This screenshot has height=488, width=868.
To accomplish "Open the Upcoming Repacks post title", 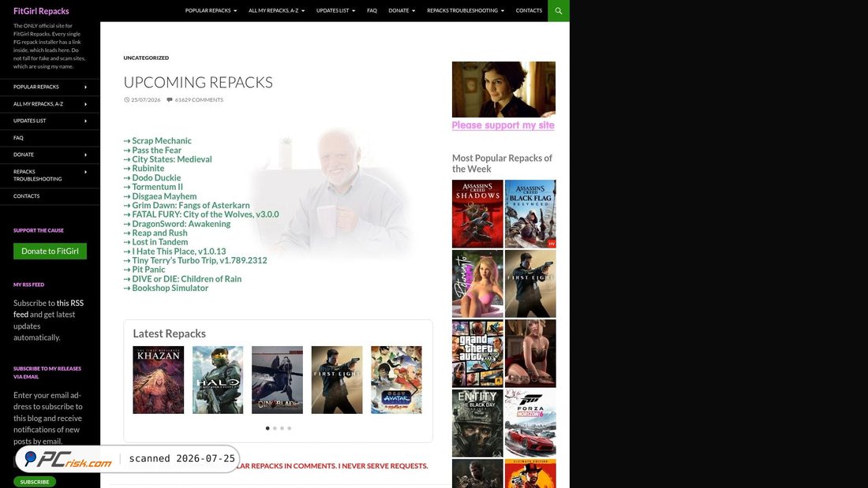I will click(x=197, y=83).
